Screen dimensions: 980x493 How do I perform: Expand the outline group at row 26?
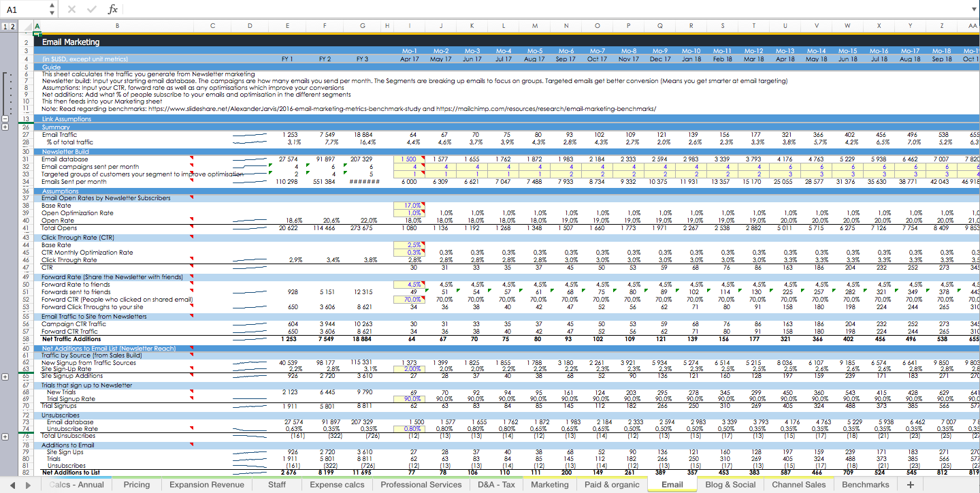click(x=5, y=127)
